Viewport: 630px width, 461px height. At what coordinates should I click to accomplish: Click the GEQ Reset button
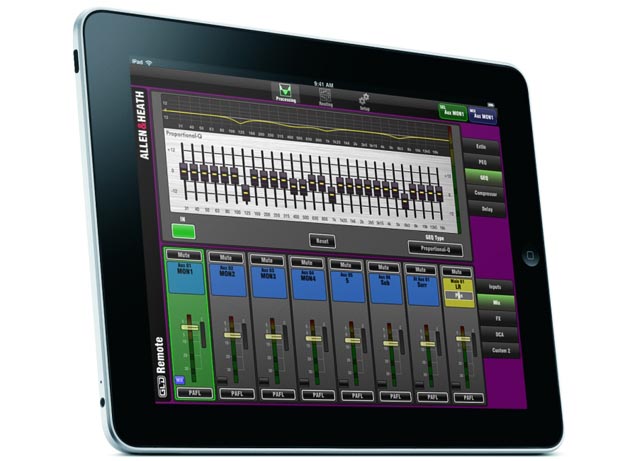[x=322, y=241]
